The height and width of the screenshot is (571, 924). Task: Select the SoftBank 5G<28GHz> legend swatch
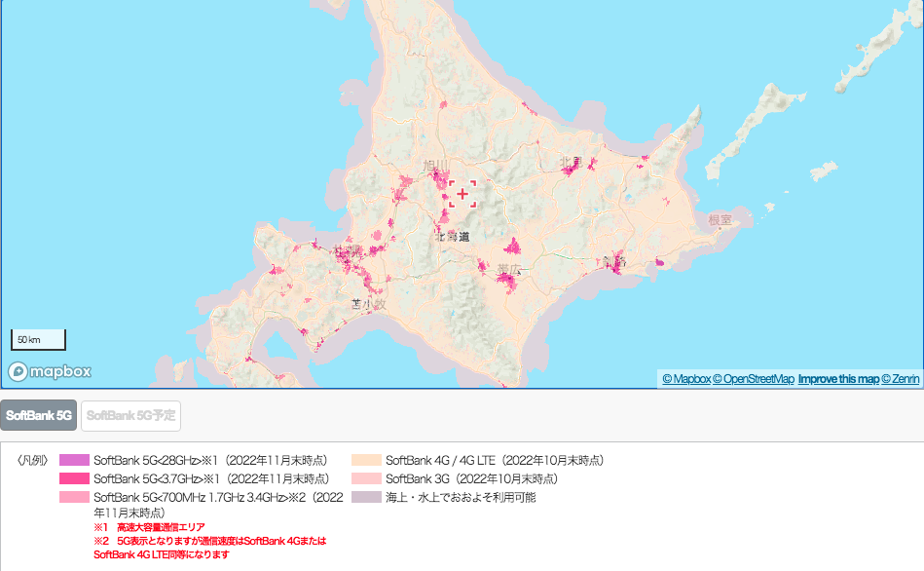[x=72, y=458]
